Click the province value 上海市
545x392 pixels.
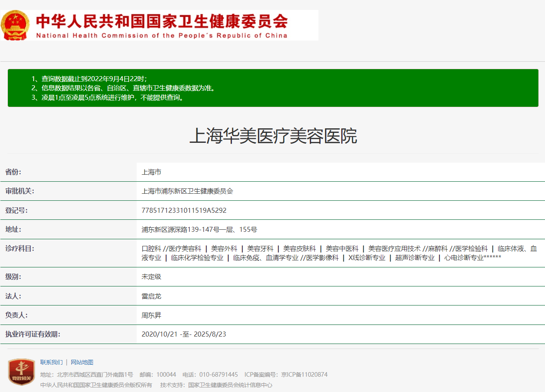(151, 172)
